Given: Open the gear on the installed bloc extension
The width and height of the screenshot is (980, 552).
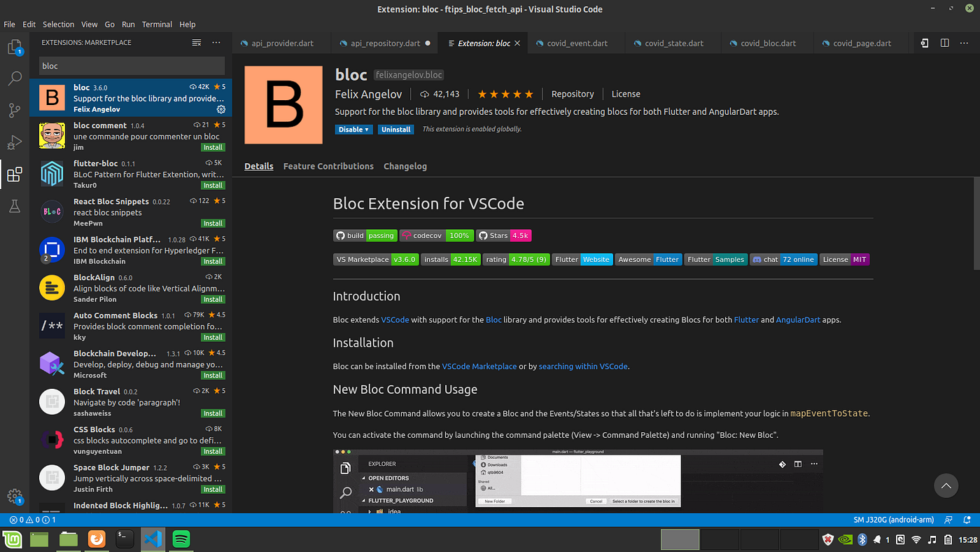Looking at the screenshot, I should pyautogui.click(x=221, y=110).
